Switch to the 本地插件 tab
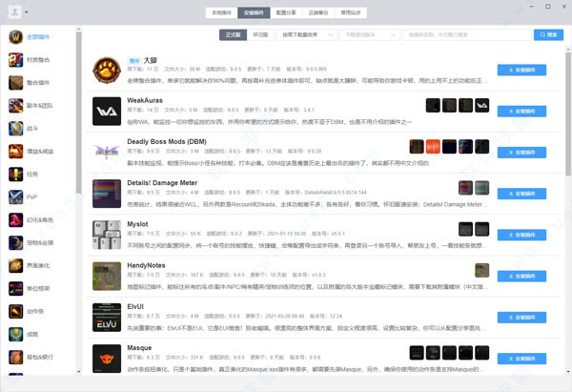Screen dimensions: 572x392 221,12
